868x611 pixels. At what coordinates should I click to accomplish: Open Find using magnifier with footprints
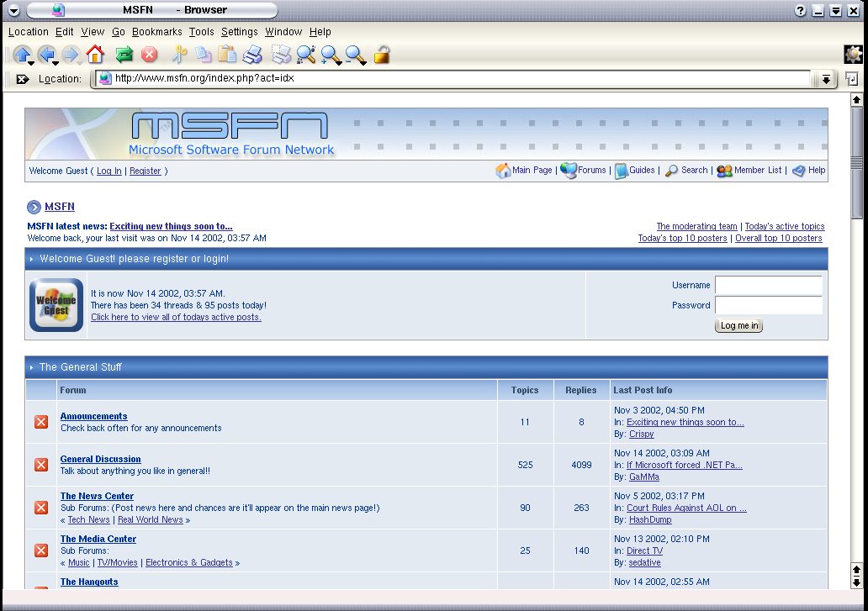pyautogui.click(x=305, y=54)
